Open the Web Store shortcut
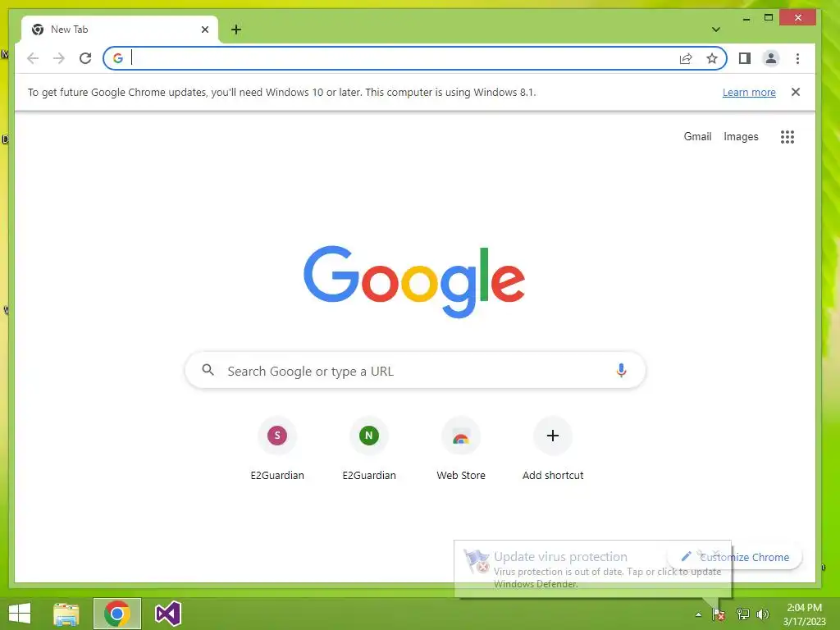Screen dimensions: 840x630 tap(461, 449)
